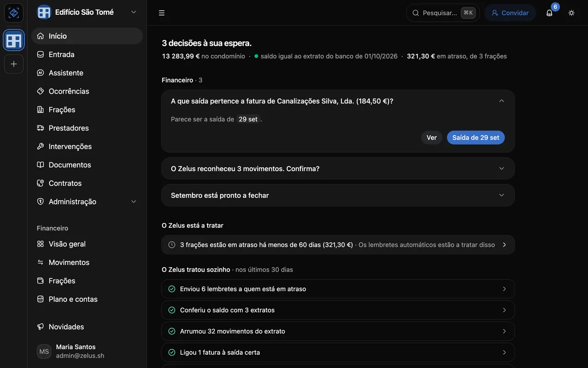Switch theme with the sun icon

coord(571,13)
